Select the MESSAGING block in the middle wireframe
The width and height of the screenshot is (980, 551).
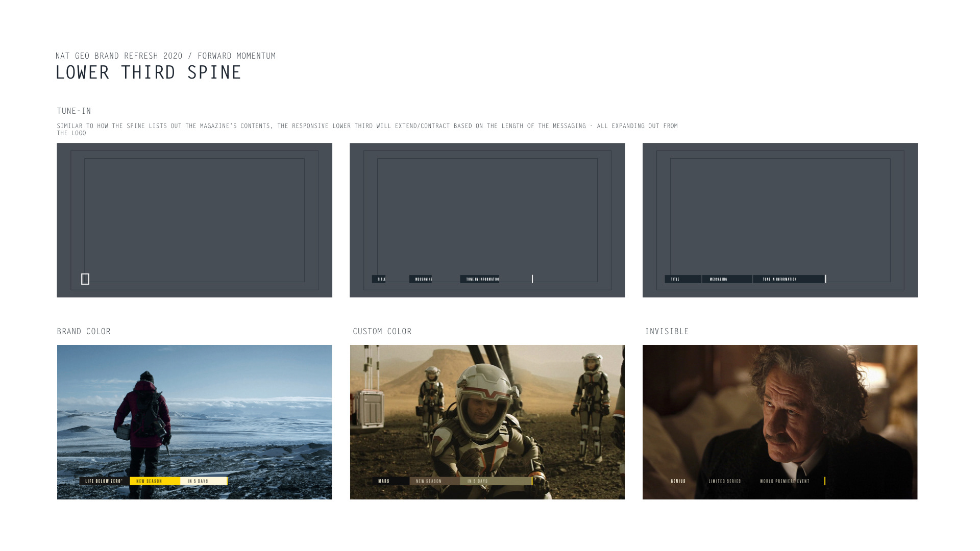[x=421, y=279]
